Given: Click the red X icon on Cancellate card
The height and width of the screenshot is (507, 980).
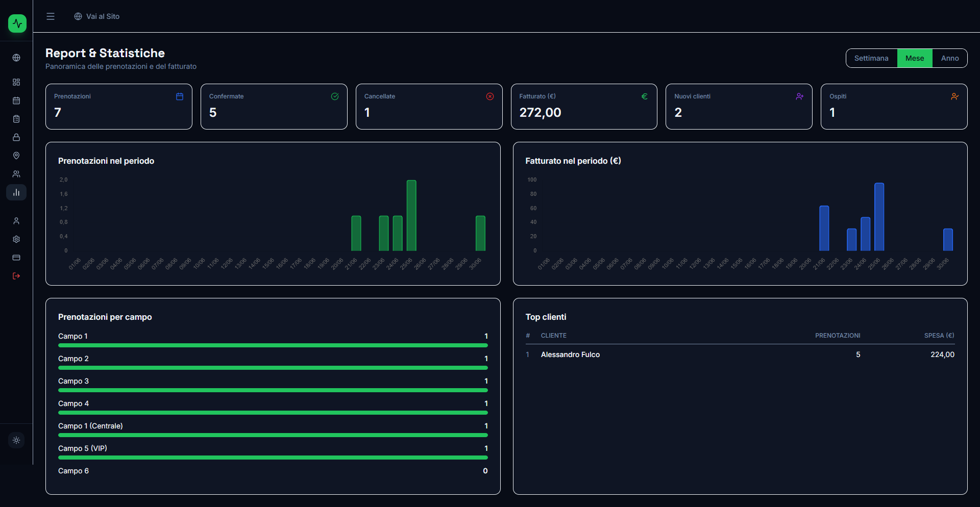Looking at the screenshot, I should pyautogui.click(x=490, y=96).
